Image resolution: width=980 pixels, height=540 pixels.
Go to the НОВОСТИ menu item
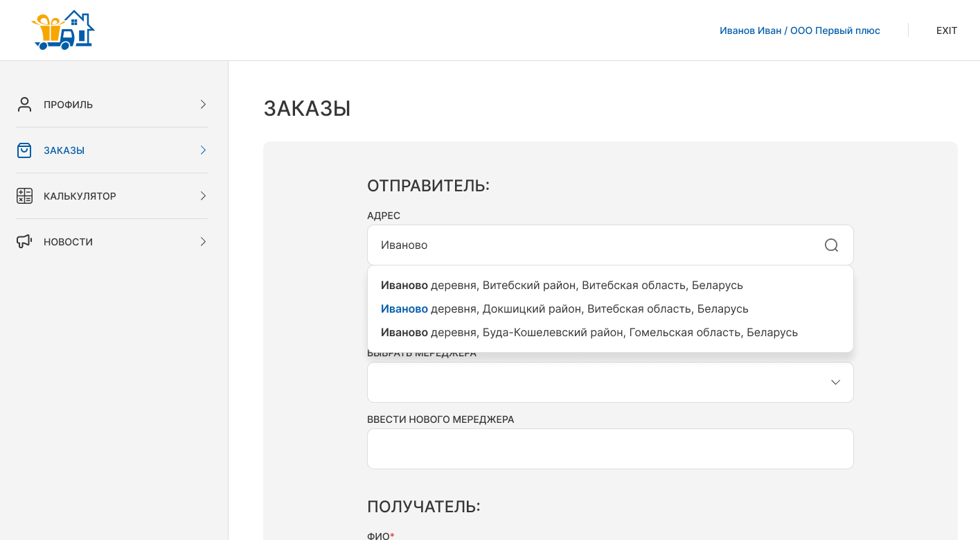(68, 242)
